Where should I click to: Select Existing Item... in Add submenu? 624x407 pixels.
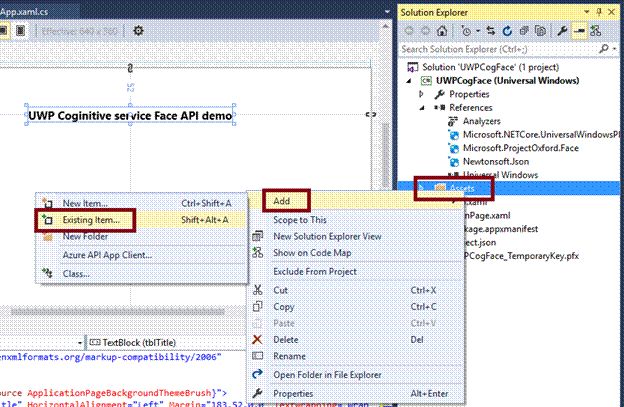[91, 220]
